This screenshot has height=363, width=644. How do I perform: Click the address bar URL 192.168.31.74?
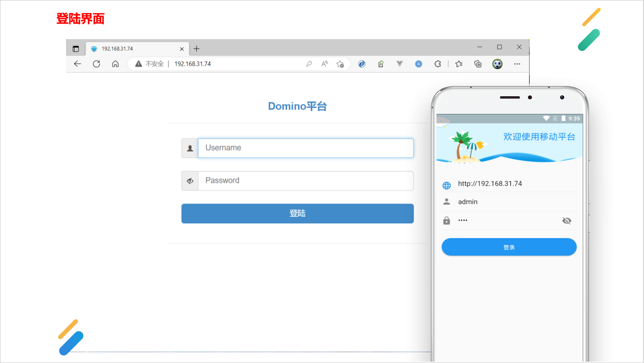pos(192,64)
